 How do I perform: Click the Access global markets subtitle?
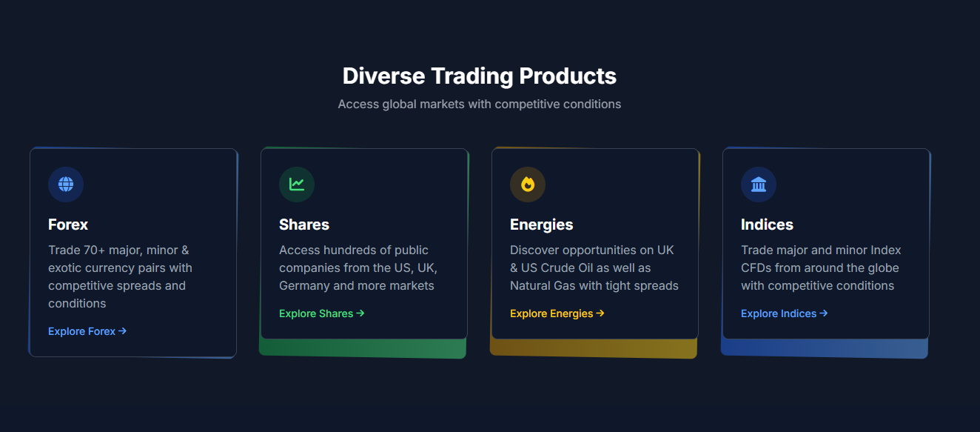tap(480, 104)
